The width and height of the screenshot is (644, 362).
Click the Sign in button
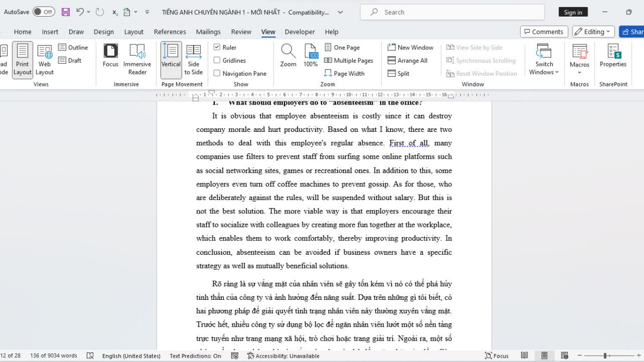point(573,11)
